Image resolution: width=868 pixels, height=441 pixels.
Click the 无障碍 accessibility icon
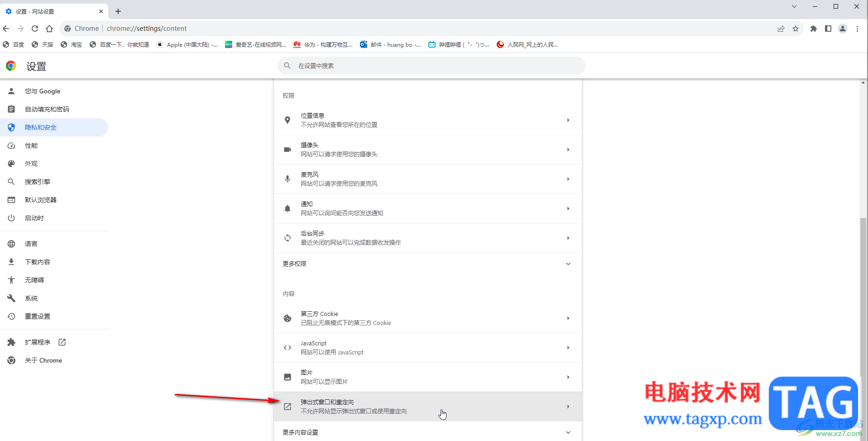[x=11, y=280]
